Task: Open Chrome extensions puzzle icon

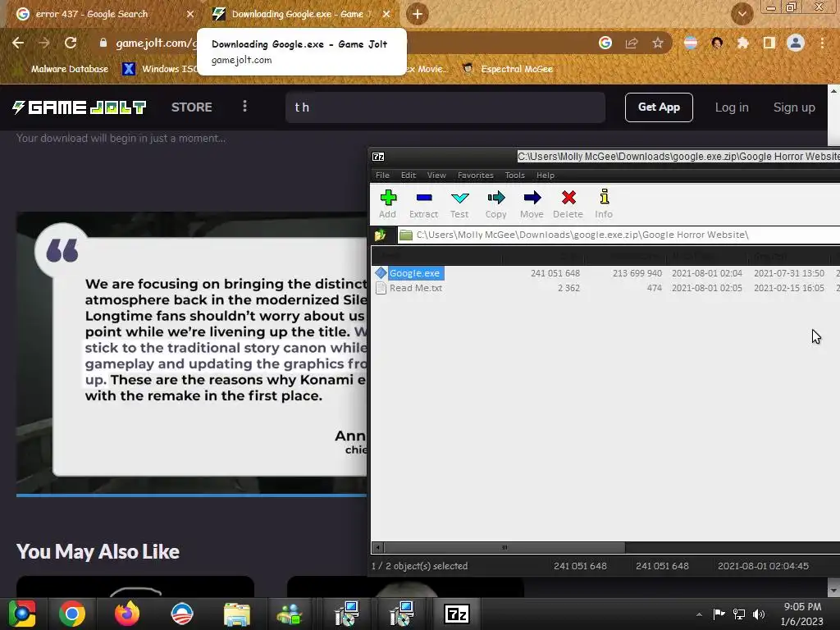Action: point(743,43)
